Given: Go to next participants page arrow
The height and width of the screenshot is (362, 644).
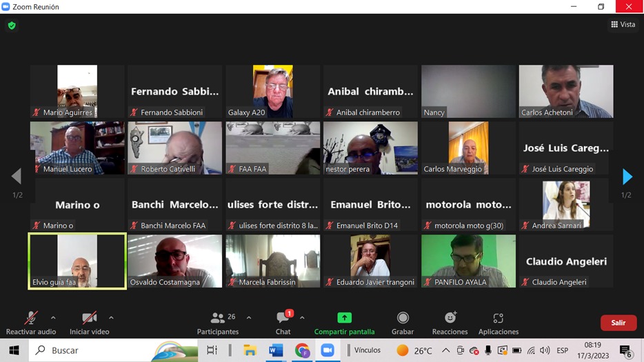Looking at the screenshot, I should click(x=627, y=177).
